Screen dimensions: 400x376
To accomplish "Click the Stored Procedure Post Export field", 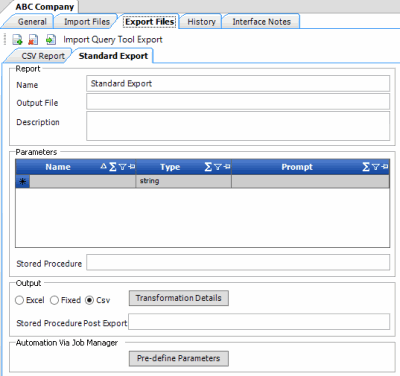I will click(x=259, y=322).
